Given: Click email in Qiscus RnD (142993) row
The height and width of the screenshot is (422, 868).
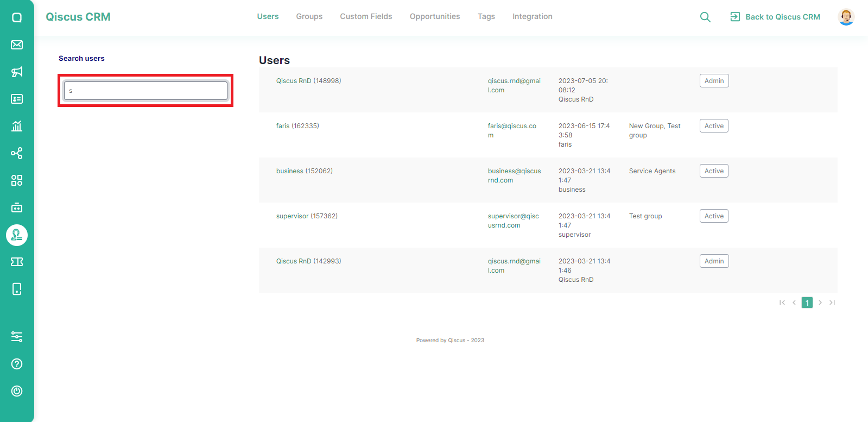Looking at the screenshot, I should (x=514, y=266).
